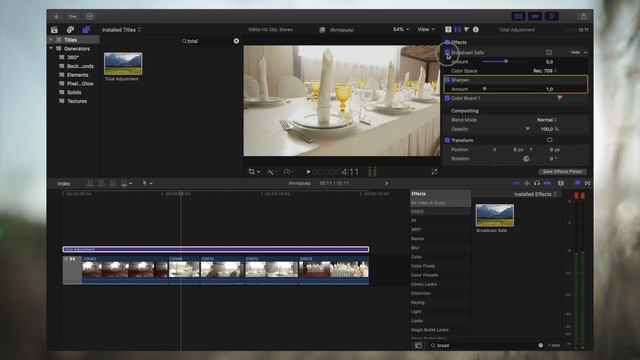
Task: Toggle the snapping icon in timeline toolbar
Action: tap(548, 183)
